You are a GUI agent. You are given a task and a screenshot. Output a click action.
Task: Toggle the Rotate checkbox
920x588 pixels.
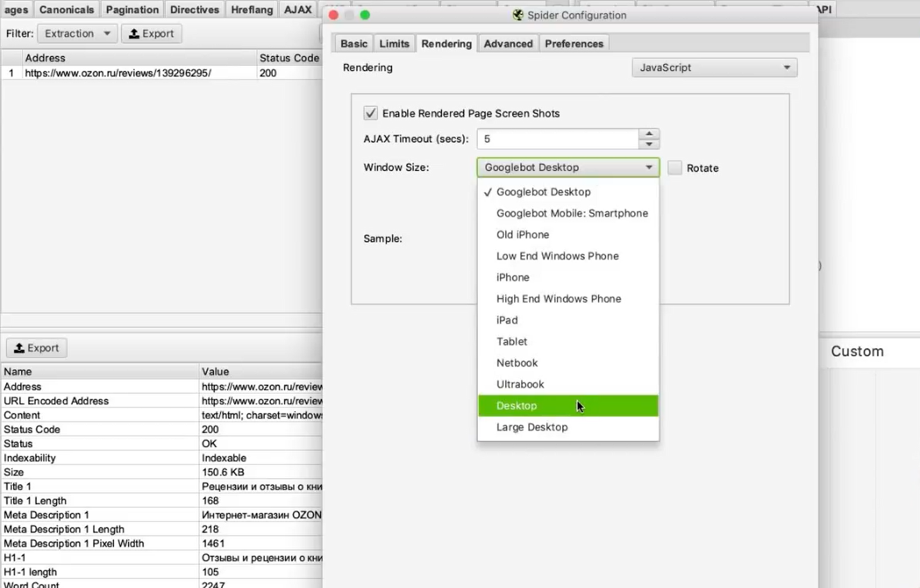675,168
